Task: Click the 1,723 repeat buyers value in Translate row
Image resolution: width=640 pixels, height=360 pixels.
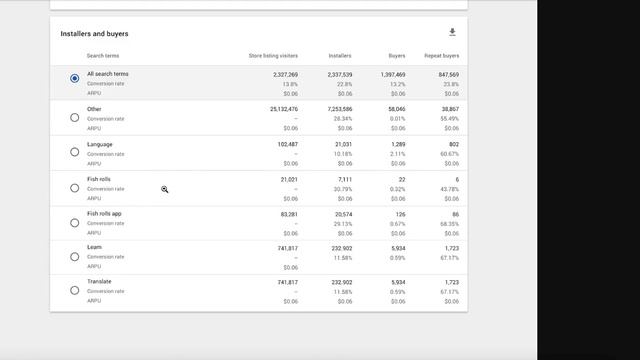Action: (452, 282)
